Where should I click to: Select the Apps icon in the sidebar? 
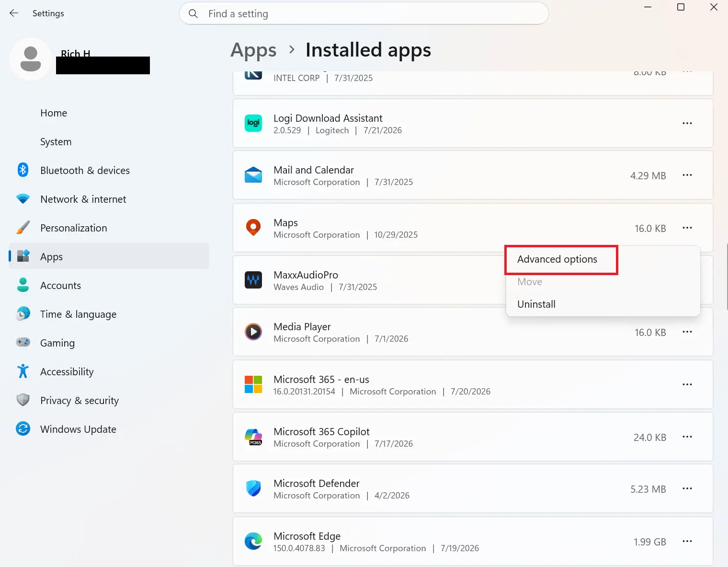pyautogui.click(x=23, y=256)
